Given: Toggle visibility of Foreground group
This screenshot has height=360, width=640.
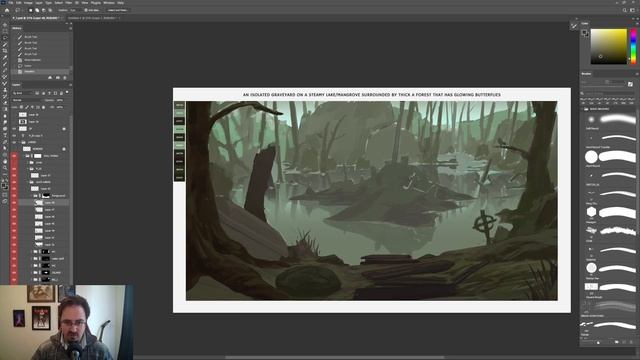Looking at the screenshot, I should tap(14, 196).
